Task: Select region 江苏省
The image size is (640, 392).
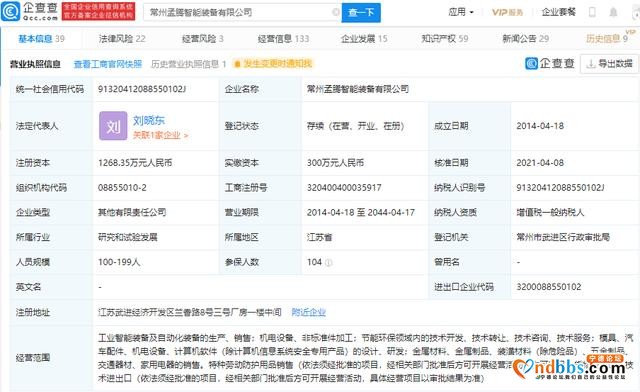Action: [319, 237]
